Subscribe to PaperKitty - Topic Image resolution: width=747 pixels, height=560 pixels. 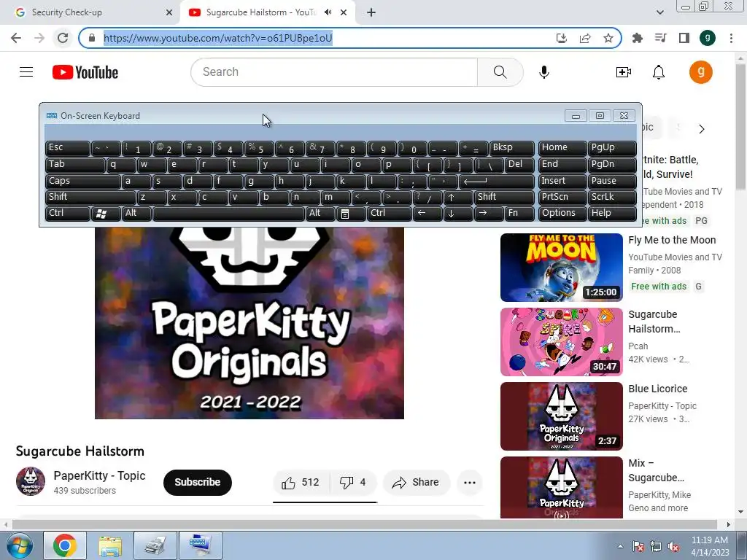pos(197,483)
